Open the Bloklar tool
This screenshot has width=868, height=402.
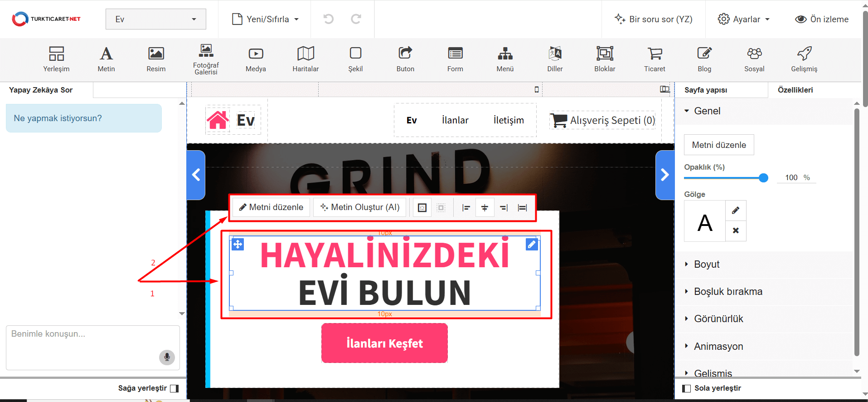click(605, 59)
